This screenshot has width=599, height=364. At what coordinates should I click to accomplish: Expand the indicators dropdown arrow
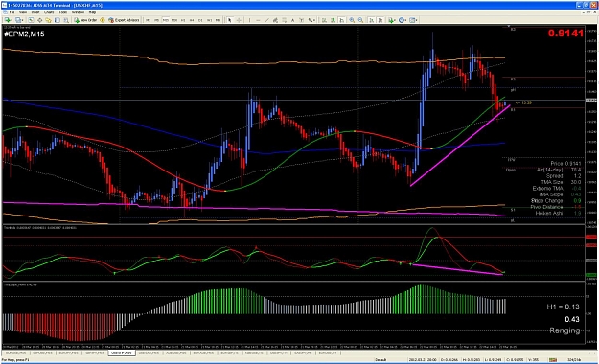pyautogui.click(x=395, y=20)
